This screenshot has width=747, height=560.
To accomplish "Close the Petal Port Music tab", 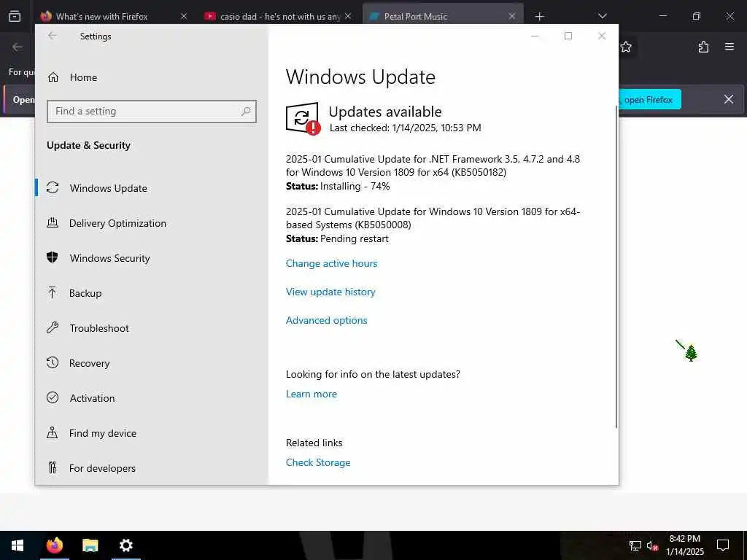I will tap(512, 16).
